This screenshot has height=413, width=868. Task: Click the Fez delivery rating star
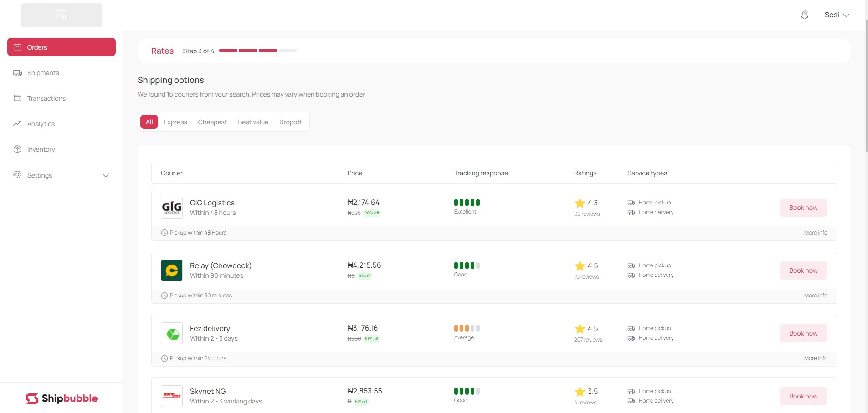(580, 328)
